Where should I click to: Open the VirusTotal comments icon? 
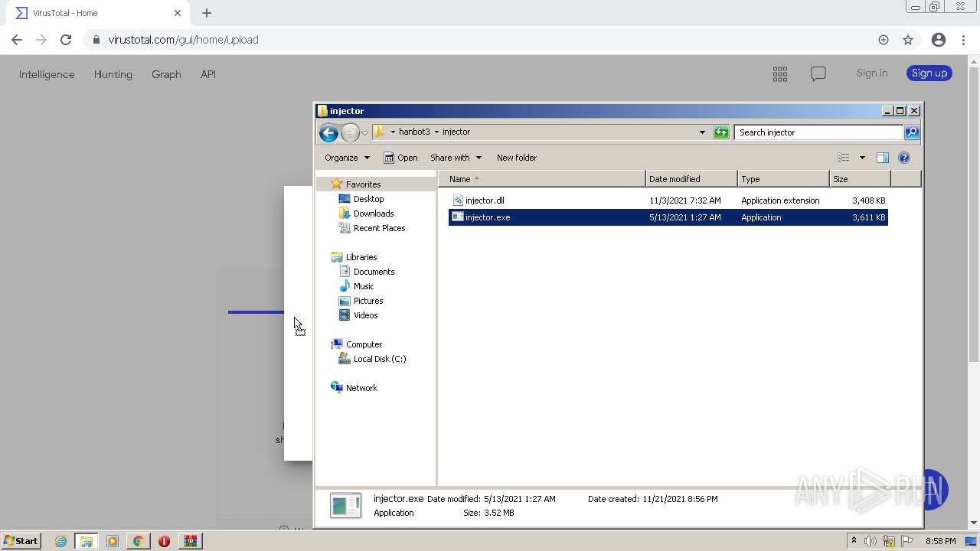(x=818, y=73)
